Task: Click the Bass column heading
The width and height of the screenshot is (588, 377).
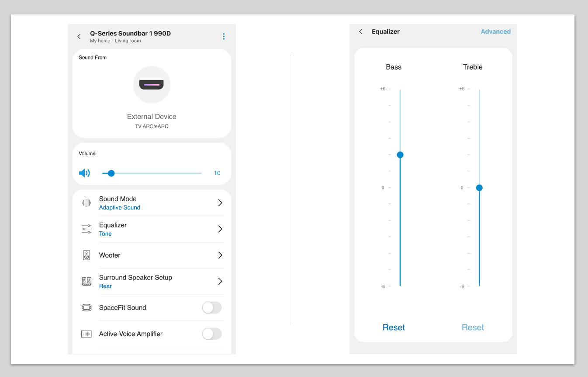Action: [394, 67]
